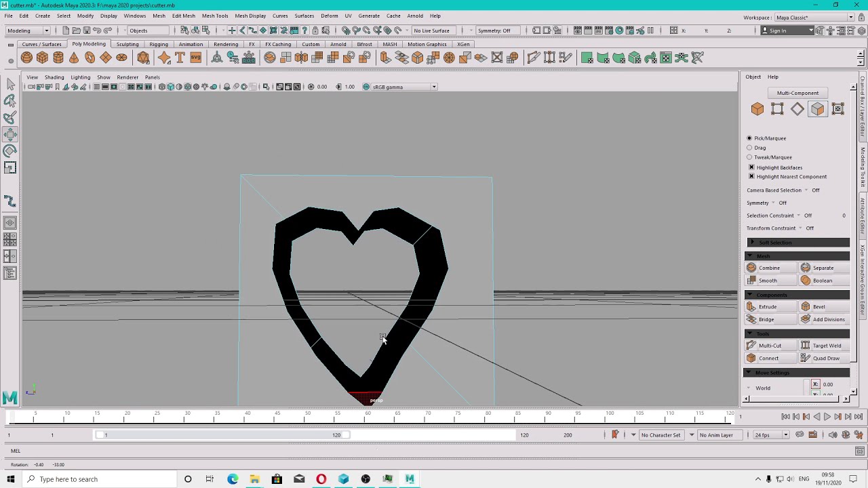The height and width of the screenshot is (488, 868).
Task: Open the Selection Constraint dropdown
Action: (798, 216)
